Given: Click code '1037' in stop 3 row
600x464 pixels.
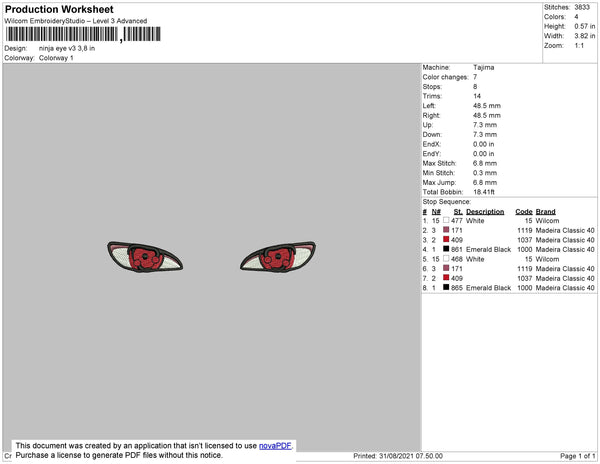Looking at the screenshot, I should (525, 240).
